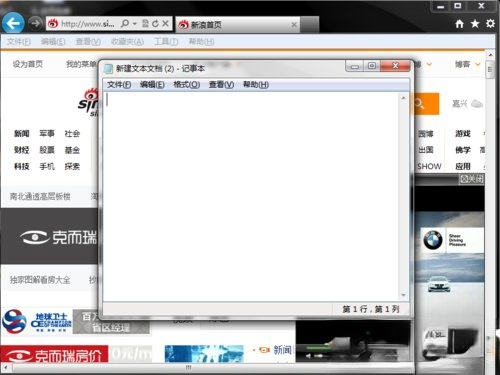Screen dimensions: 500x375
Task: Click IE horizontal scrollbar thumb
Action: click(x=188, y=368)
